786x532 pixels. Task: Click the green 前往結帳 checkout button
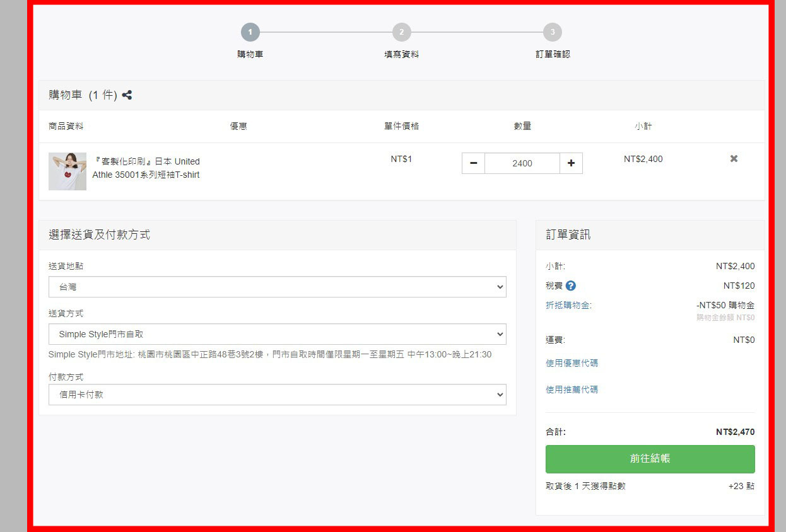tap(650, 459)
